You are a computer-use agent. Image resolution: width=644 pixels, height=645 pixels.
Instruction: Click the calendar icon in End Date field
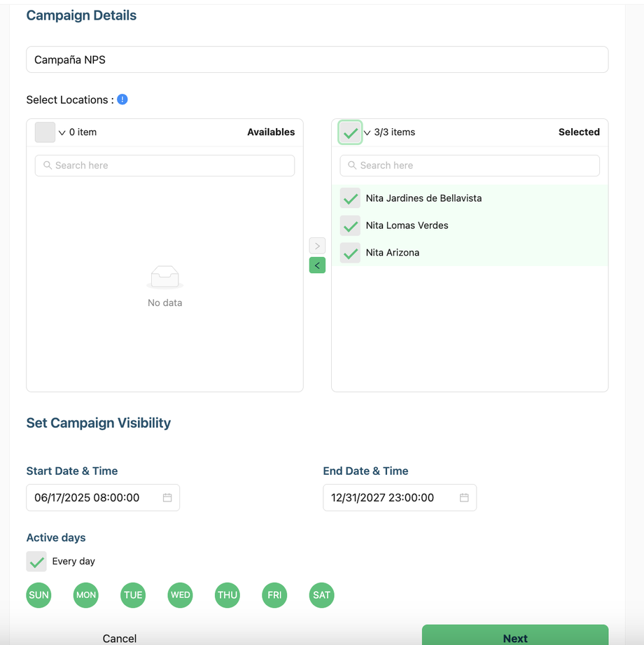click(464, 497)
